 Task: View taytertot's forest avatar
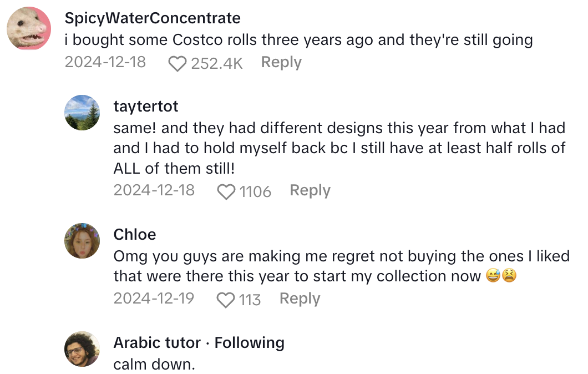tap(83, 112)
